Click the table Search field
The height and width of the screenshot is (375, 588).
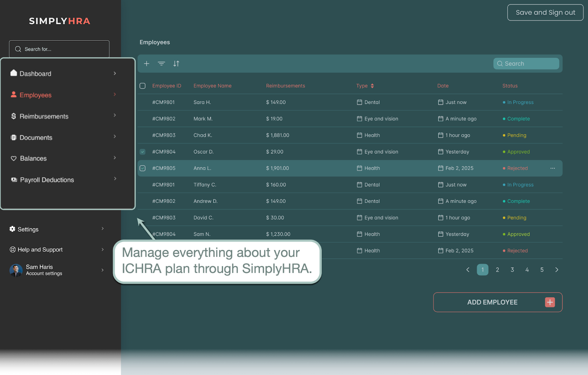(526, 64)
